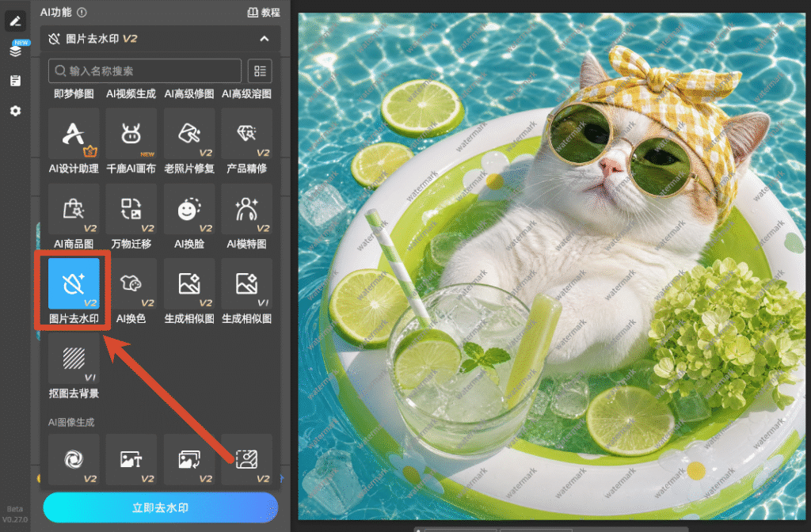Select the image-with-T icon under AI图像生成
This screenshot has width=811, height=532.
pyautogui.click(x=131, y=459)
